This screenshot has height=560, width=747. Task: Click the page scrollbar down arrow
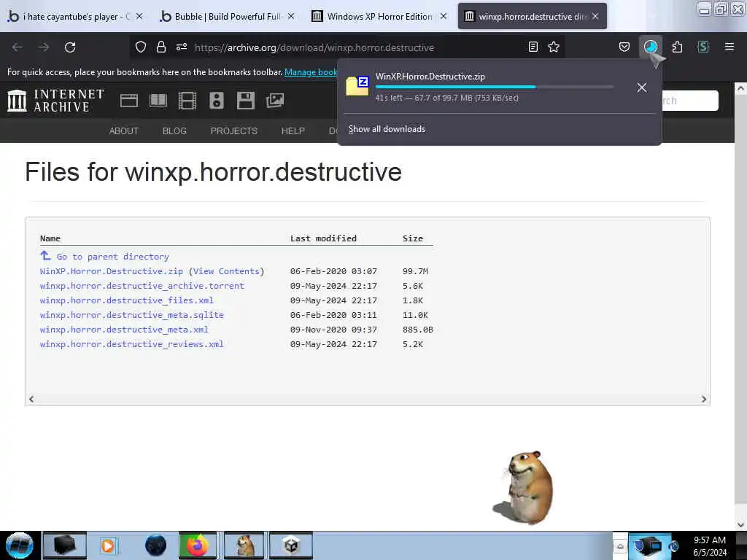point(740,525)
